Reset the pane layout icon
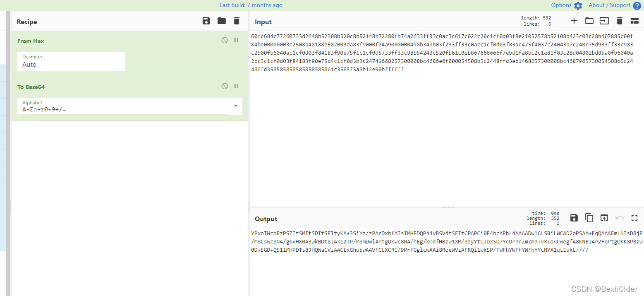 pyautogui.click(x=634, y=21)
